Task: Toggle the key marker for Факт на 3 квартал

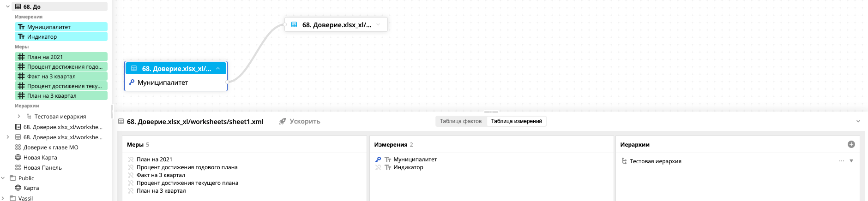Action: [x=131, y=175]
